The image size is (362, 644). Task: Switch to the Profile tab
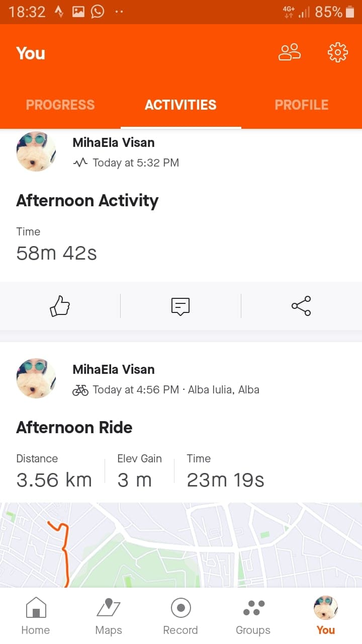point(301,105)
